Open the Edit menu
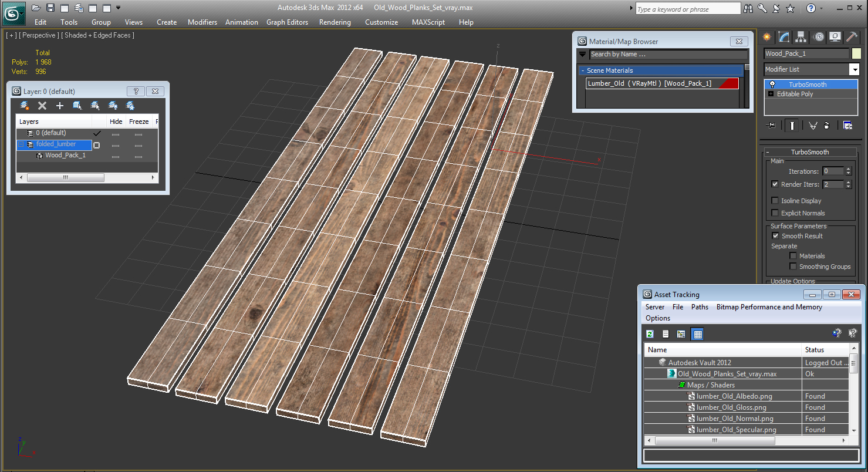868x472 pixels. (40, 22)
